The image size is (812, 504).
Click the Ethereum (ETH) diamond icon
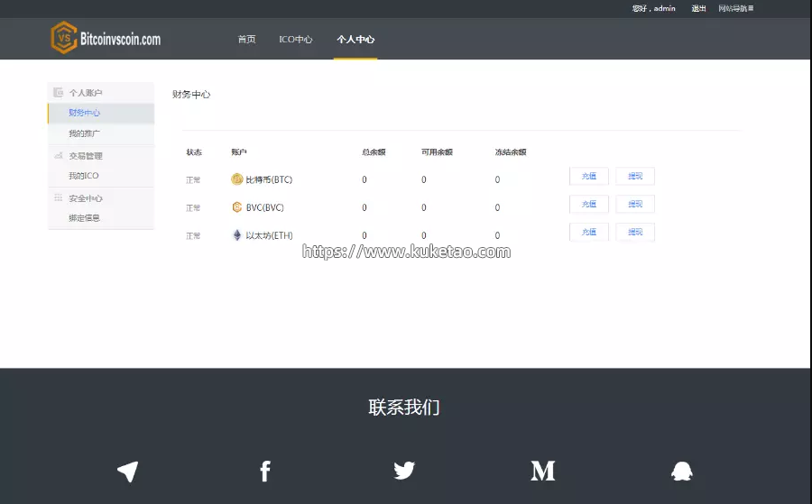236,235
